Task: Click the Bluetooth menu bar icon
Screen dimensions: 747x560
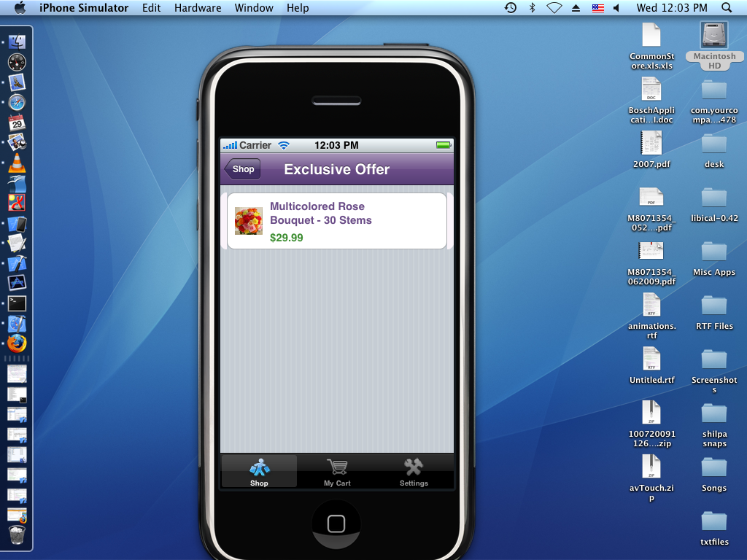Action: [533, 7]
